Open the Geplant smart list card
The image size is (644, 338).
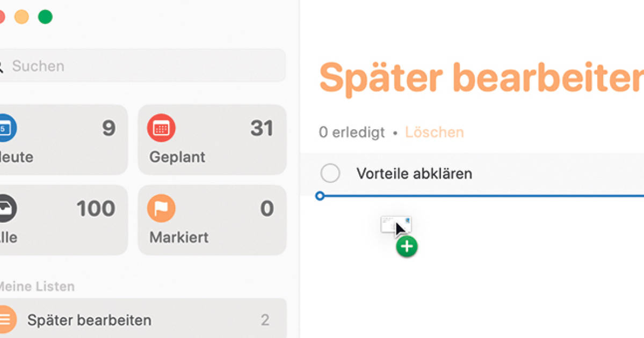tap(212, 139)
